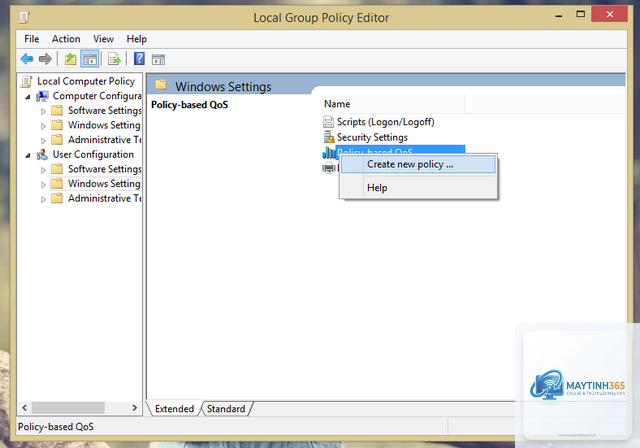
Task: Collapse the Computer Configuration node
Action: (27, 97)
